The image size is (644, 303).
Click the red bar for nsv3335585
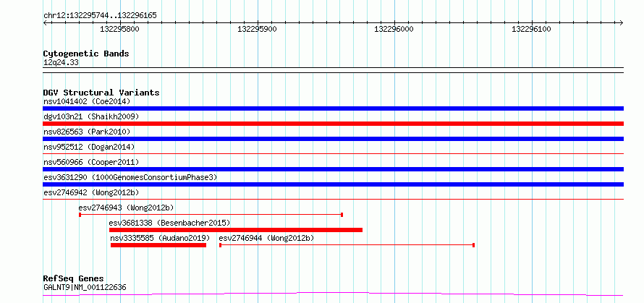click(x=158, y=245)
